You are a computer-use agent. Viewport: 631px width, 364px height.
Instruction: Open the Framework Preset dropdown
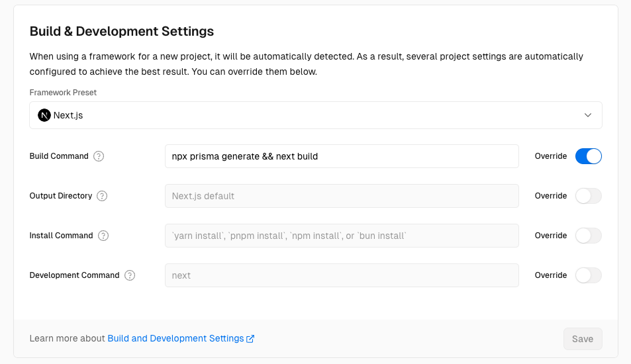[316, 115]
